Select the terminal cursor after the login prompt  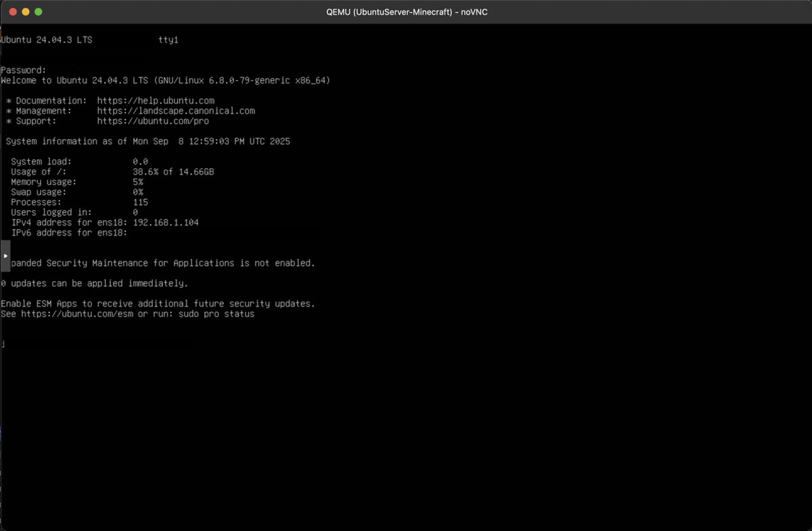pos(3,343)
